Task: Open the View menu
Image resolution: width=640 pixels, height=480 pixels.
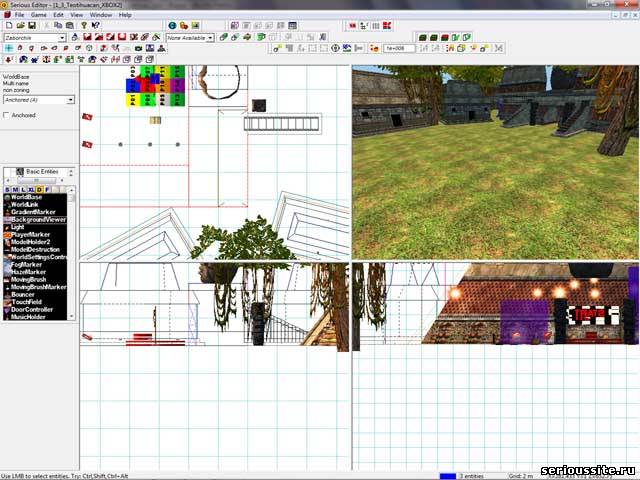Action: (x=77, y=15)
